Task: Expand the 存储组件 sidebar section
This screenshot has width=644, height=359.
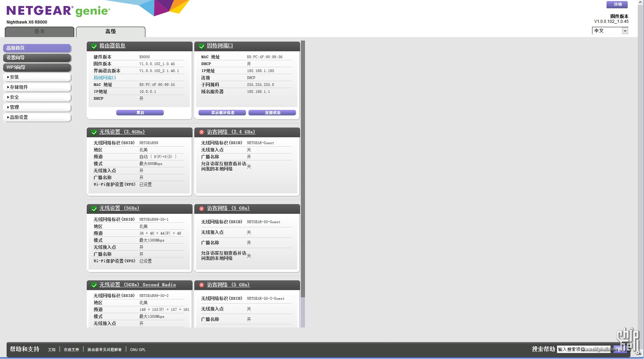Action: [x=37, y=87]
